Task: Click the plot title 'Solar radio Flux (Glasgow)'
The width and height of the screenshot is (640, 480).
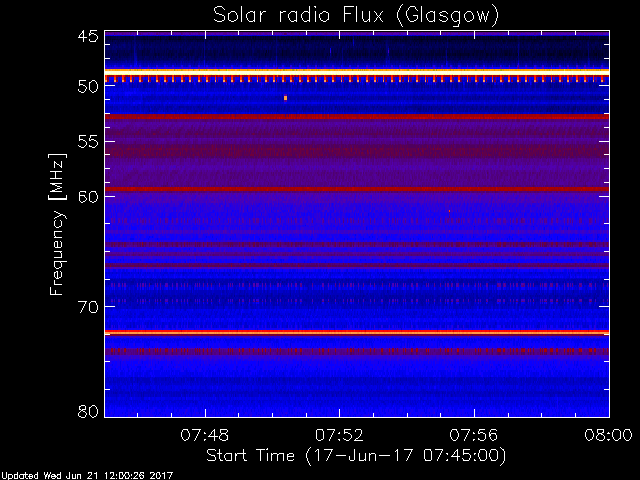Action: 356,15
